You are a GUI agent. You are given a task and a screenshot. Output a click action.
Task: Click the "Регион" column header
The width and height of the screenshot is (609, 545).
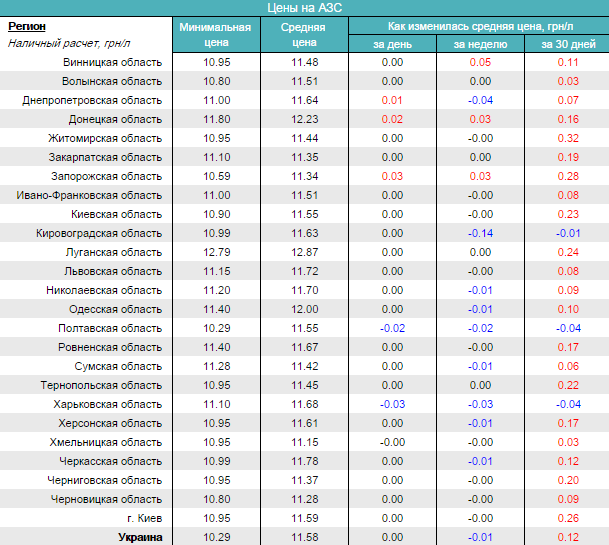pos(27,26)
